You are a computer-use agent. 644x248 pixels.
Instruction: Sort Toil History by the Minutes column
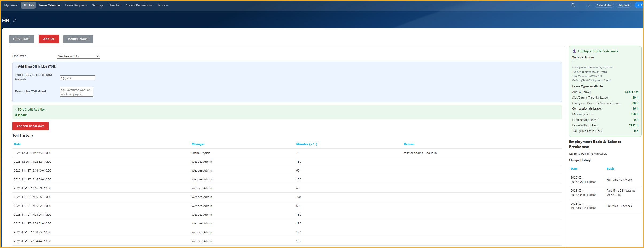coord(306,144)
